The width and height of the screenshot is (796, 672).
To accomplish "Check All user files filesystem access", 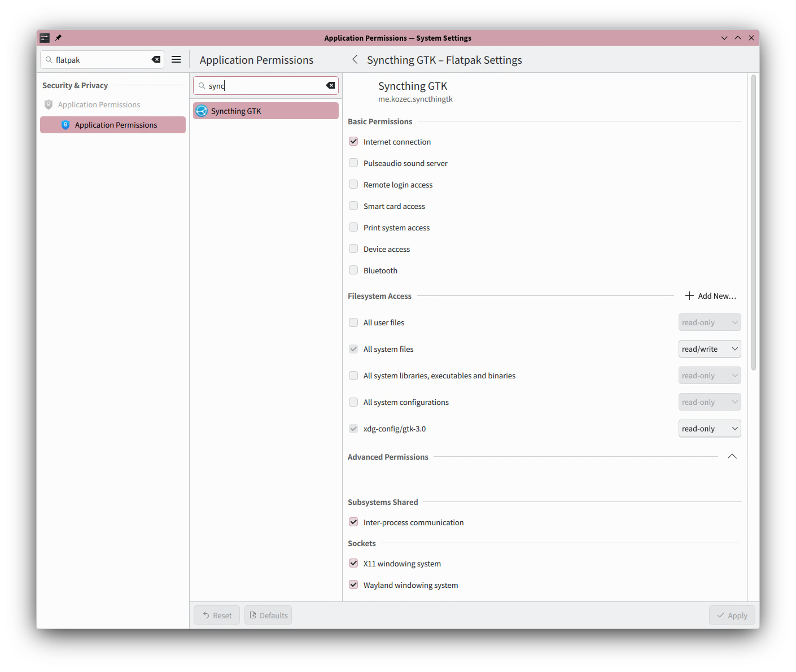I will point(353,322).
